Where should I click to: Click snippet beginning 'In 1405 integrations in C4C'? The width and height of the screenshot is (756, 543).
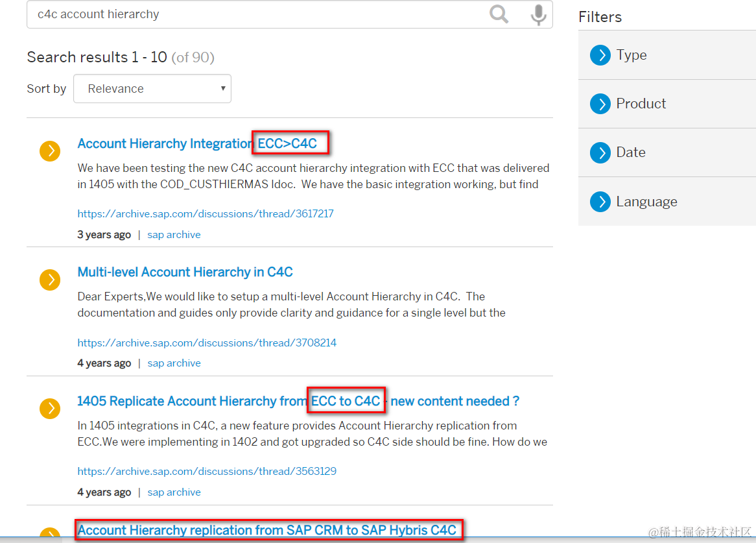coord(313,434)
